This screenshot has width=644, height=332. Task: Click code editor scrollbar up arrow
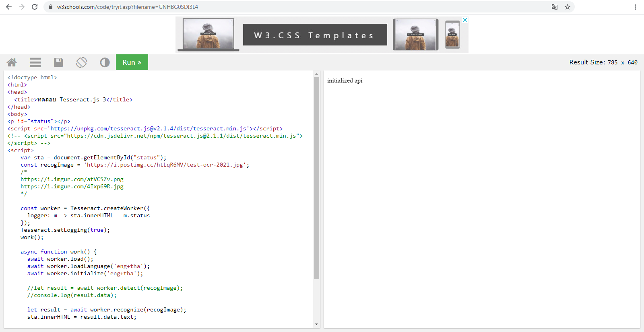316,74
